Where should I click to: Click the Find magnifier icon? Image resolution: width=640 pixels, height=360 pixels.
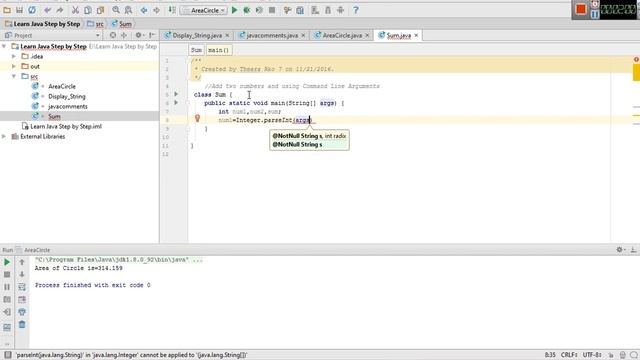(116, 10)
